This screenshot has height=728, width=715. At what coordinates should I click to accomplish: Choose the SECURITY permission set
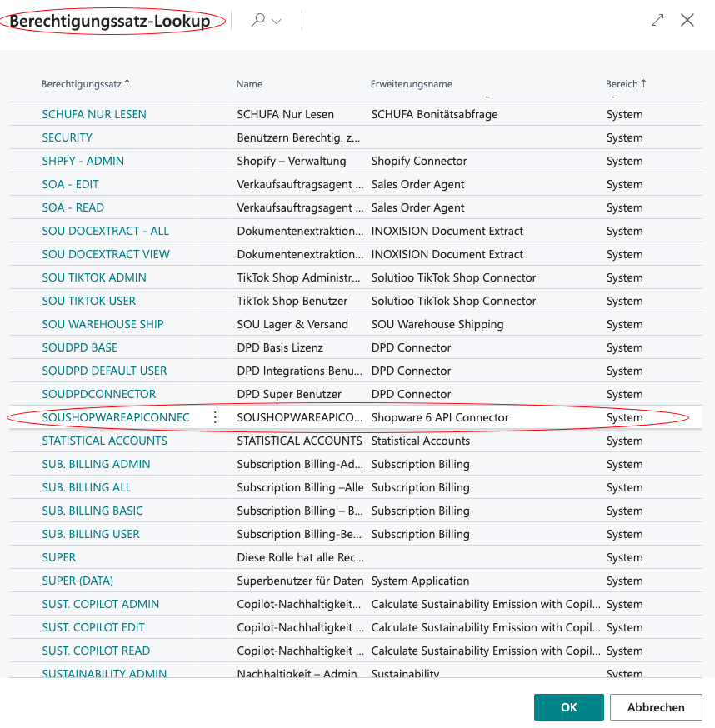tap(67, 137)
